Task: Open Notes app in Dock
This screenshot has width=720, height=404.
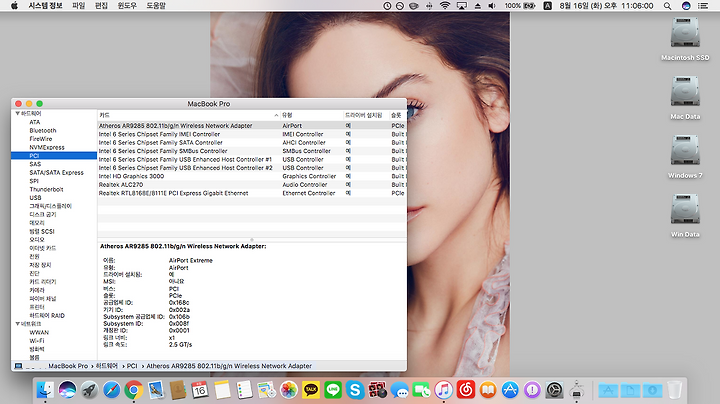Action: (x=222, y=390)
